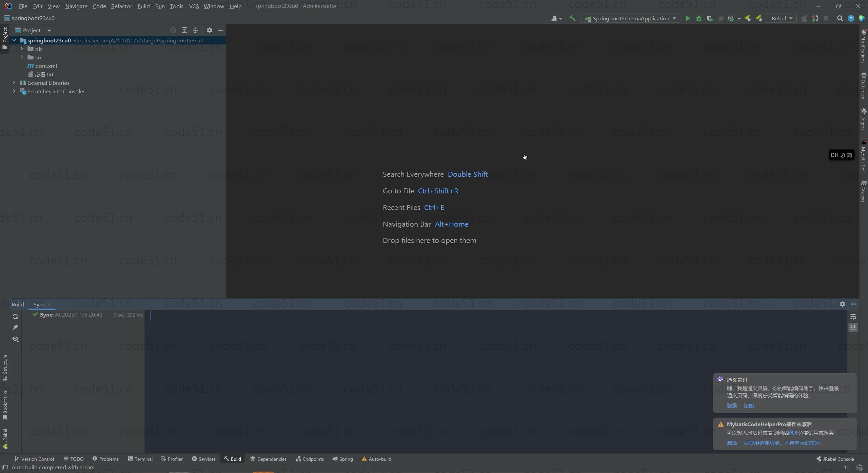
Task: Run with Coverage shield icon
Action: click(x=710, y=18)
